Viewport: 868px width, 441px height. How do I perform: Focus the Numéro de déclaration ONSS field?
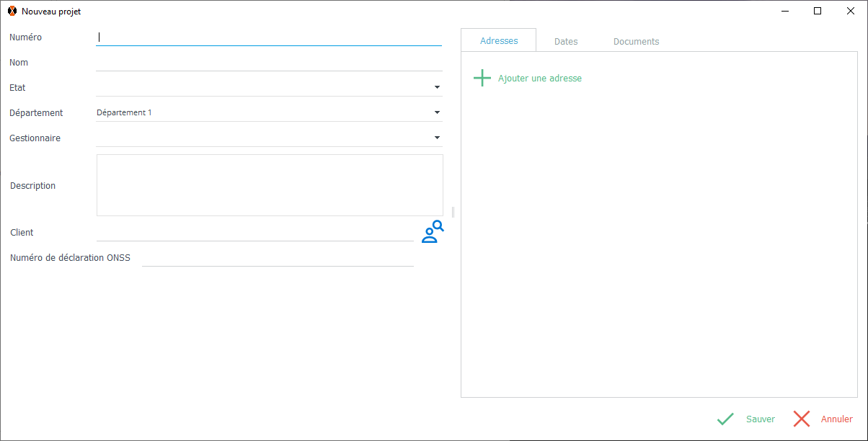[x=278, y=258]
